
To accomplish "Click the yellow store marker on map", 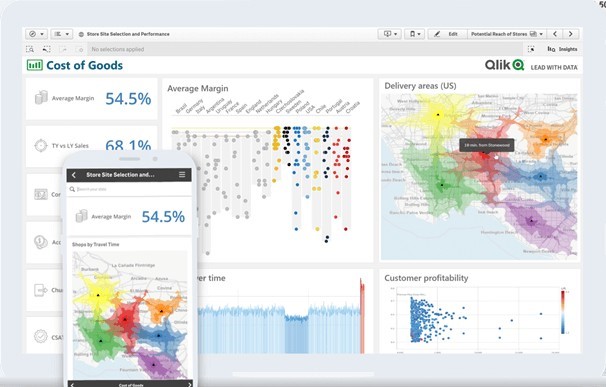I will point(438,115).
